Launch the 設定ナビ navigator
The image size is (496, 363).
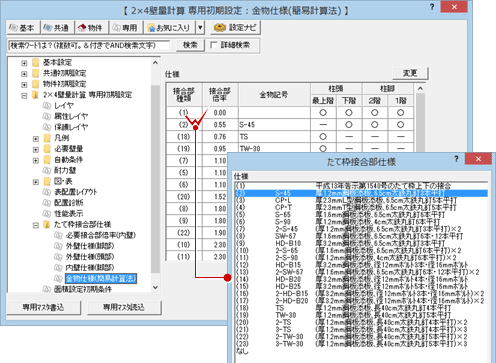(x=235, y=28)
